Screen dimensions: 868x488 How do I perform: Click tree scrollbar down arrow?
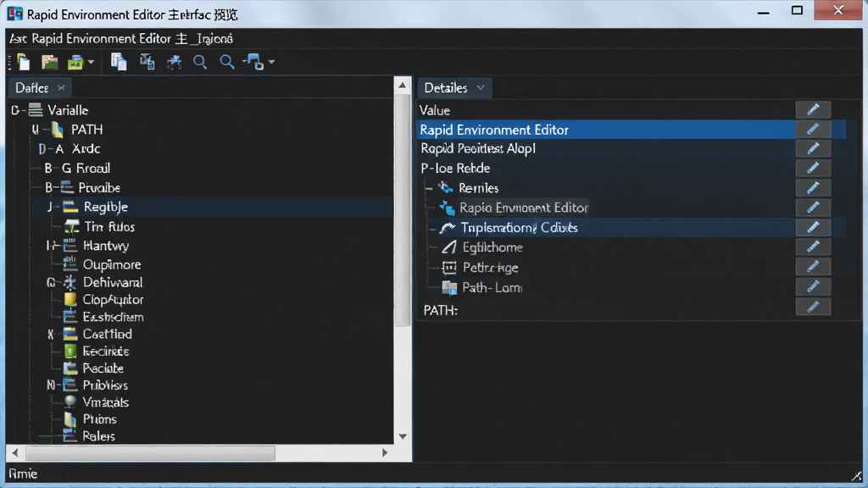click(403, 436)
